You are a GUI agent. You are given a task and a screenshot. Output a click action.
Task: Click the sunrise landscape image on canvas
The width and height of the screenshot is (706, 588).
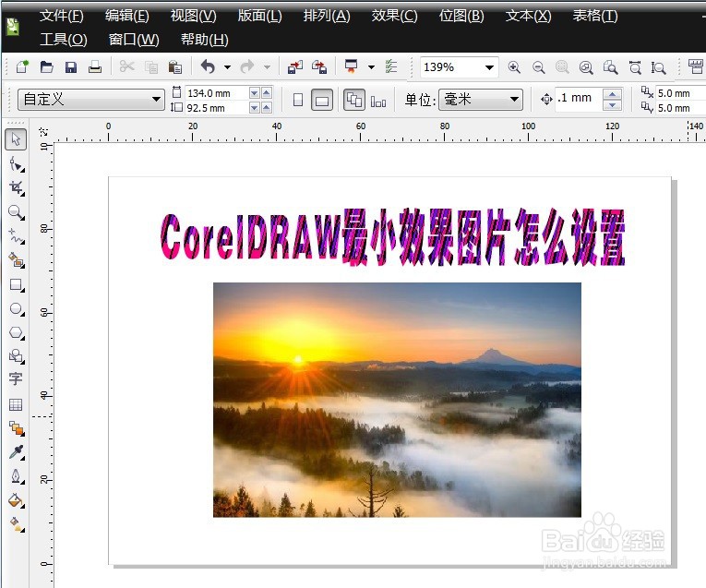pos(397,400)
